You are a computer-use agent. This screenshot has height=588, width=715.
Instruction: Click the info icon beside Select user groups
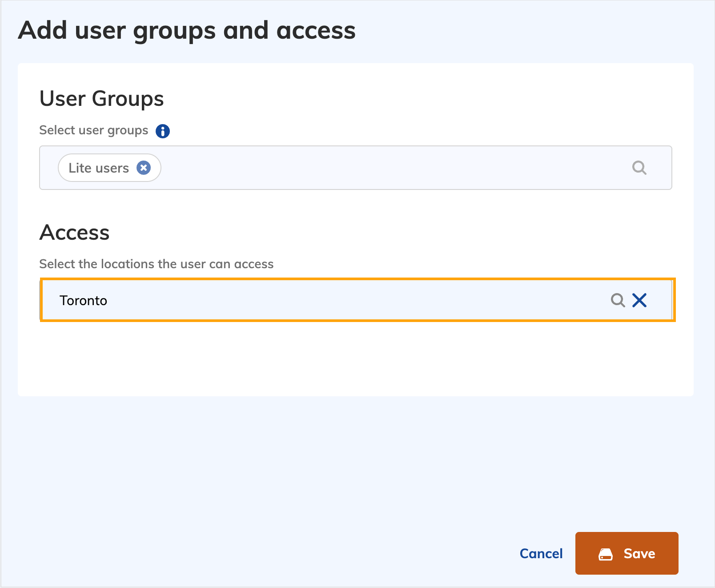click(162, 131)
